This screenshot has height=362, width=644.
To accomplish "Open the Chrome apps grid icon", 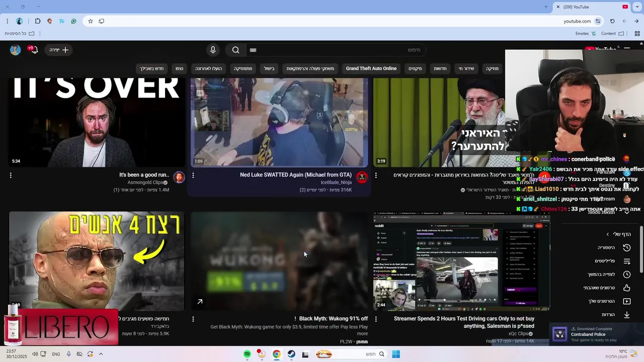I will tap(637, 34).
